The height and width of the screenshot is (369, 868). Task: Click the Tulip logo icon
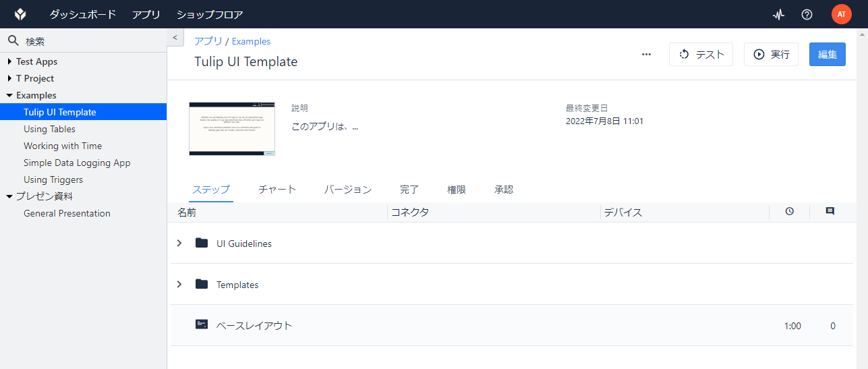(x=21, y=14)
